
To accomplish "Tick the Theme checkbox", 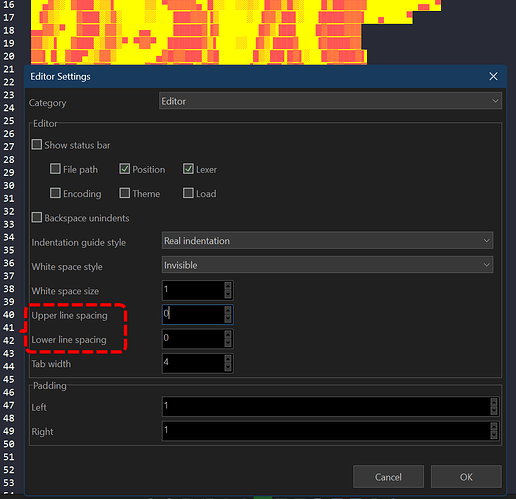I will click(125, 193).
